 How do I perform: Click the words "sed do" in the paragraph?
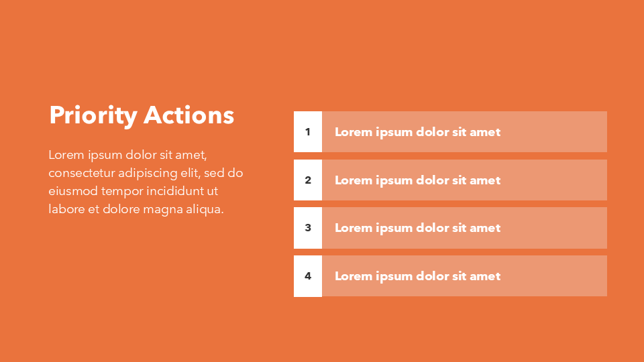point(223,173)
